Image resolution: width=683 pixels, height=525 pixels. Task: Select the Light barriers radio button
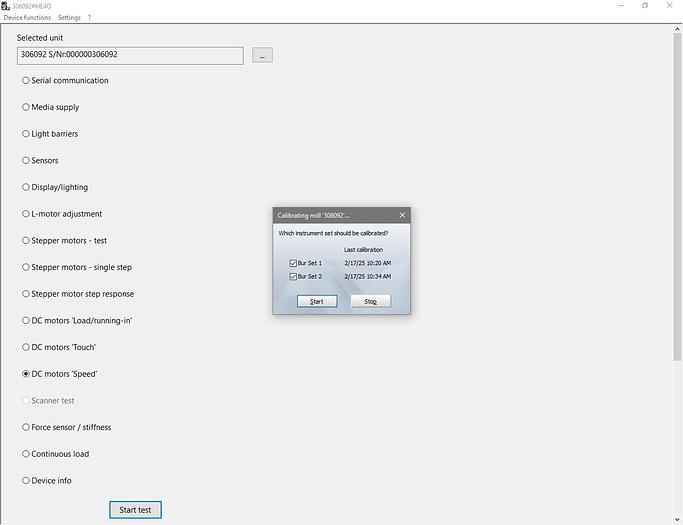click(27, 134)
